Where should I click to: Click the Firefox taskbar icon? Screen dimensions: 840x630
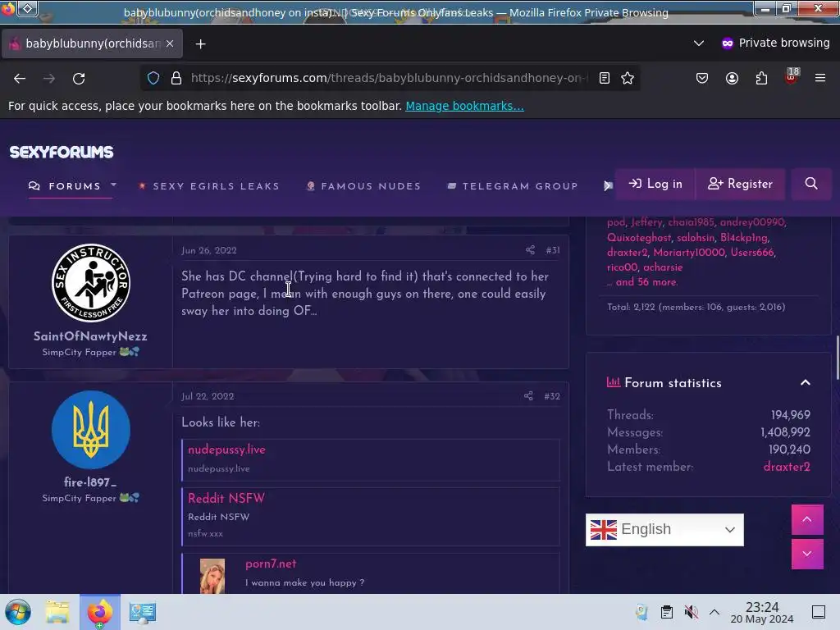pyautogui.click(x=100, y=612)
